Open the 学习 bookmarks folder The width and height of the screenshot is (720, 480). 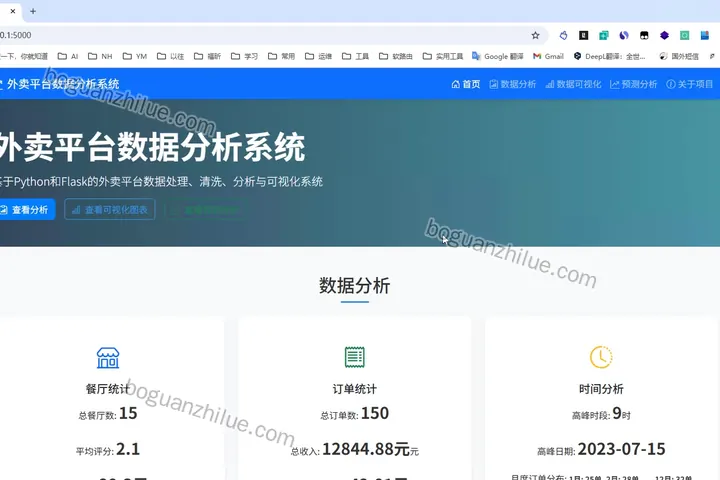click(x=244, y=56)
